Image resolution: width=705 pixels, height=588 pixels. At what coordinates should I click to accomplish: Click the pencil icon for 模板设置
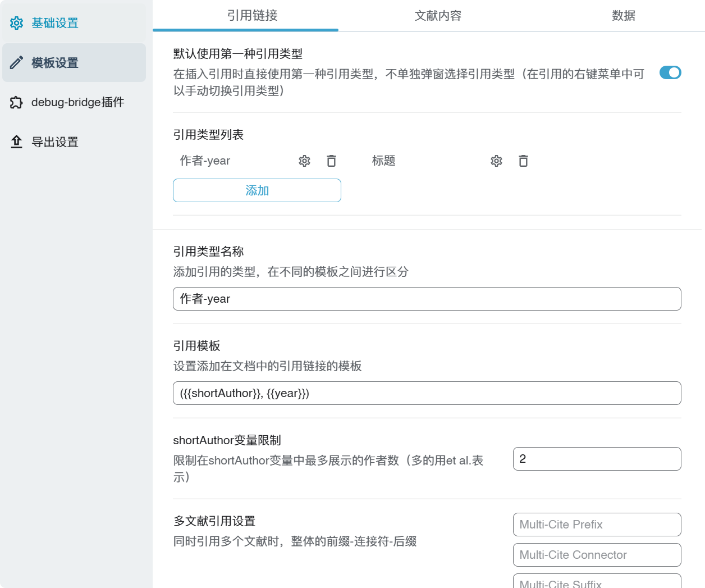17,62
